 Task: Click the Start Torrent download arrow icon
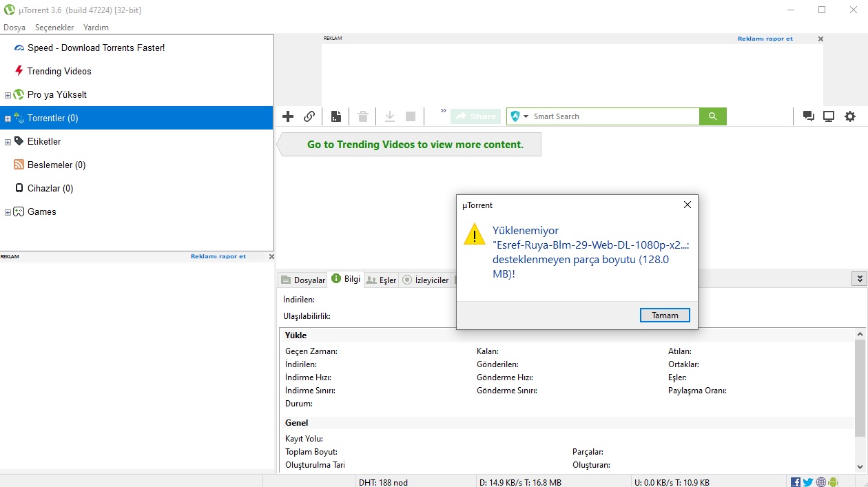[x=390, y=116]
